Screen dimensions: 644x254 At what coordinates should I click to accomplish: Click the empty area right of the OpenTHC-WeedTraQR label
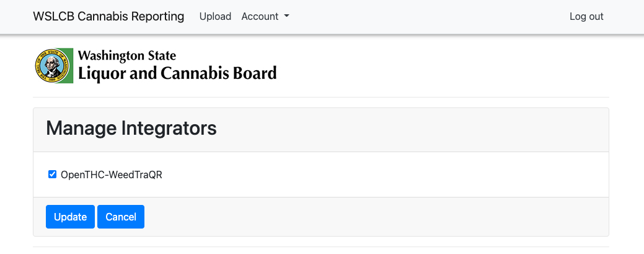coord(372,175)
